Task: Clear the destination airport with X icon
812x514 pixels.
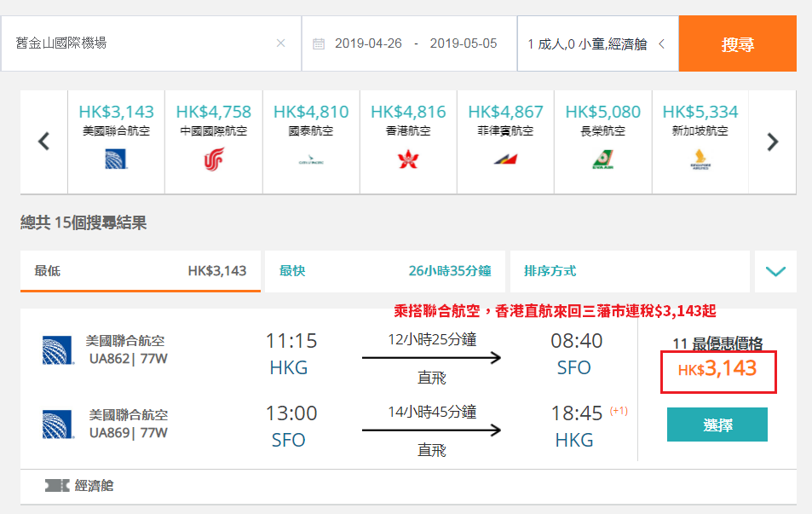Action: (280, 43)
